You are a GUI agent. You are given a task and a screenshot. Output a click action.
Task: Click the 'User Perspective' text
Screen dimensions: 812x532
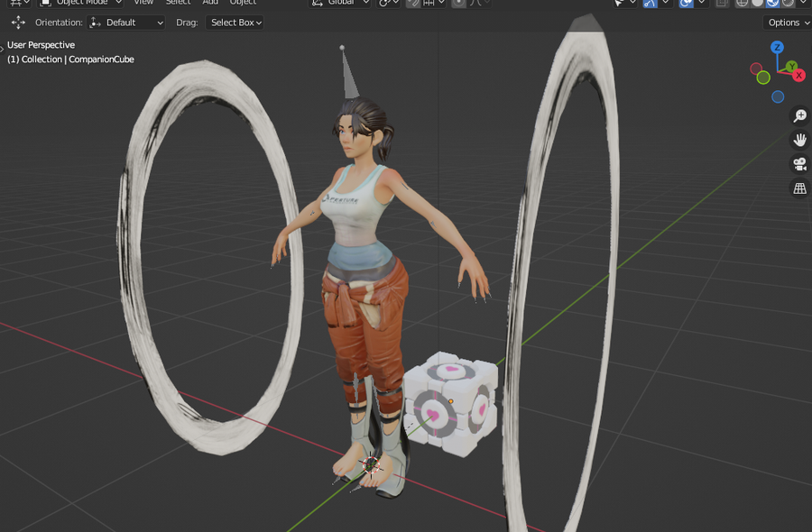tap(41, 45)
